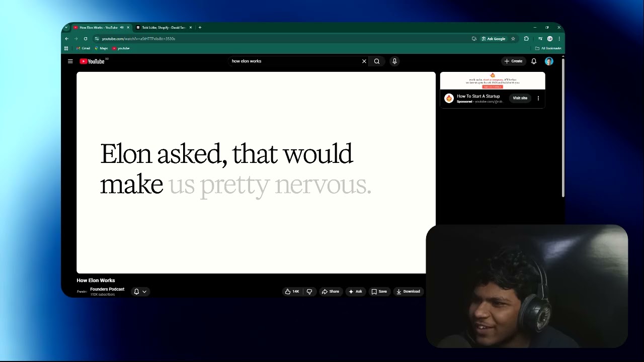644x362 pixels.
Task: Open the Gmail bookmark
Action: [83, 48]
